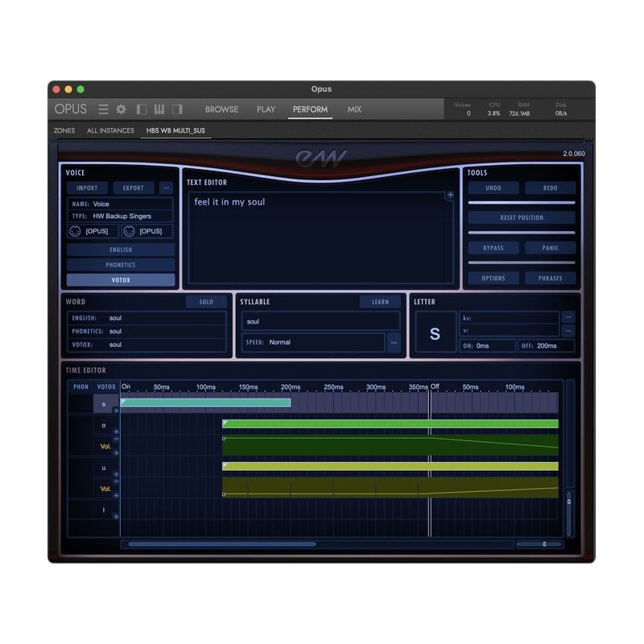Open the ellipsis button beside the ks field
This screenshot has width=644, height=644.
(x=568, y=317)
